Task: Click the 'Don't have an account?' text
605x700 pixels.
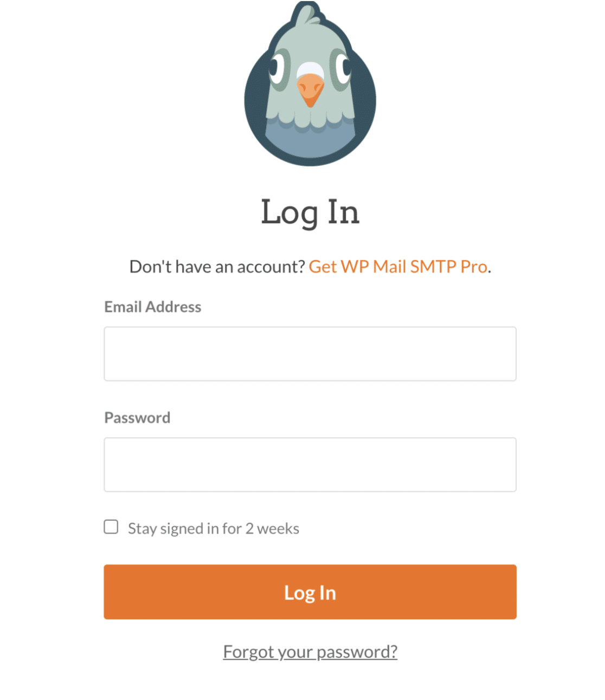Action: 217,267
